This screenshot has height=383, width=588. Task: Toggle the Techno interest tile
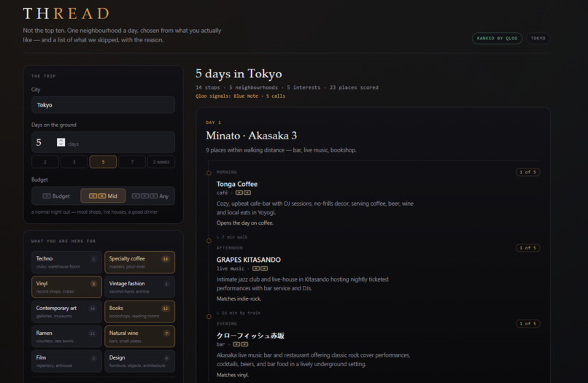(x=66, y=262)
